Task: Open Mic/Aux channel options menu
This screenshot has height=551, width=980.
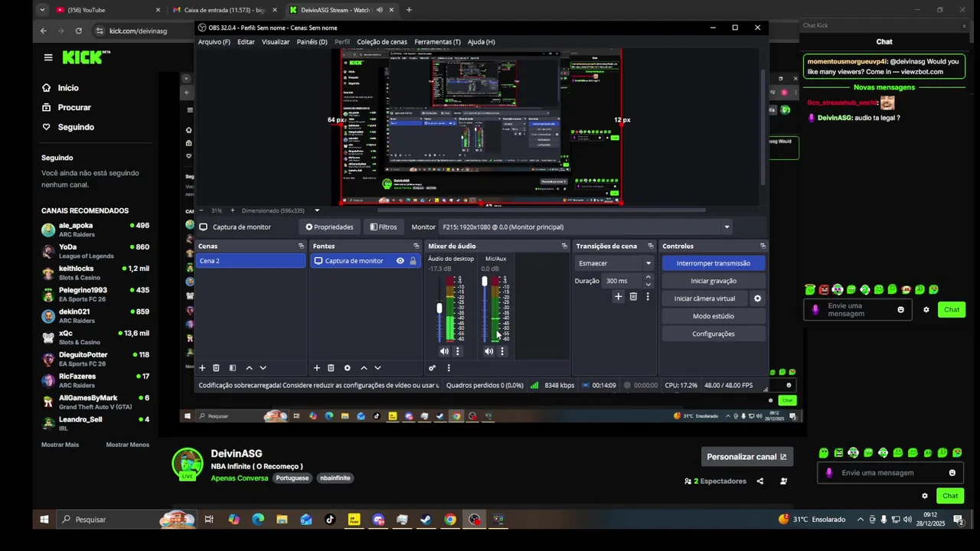Action: click(502, 351)
